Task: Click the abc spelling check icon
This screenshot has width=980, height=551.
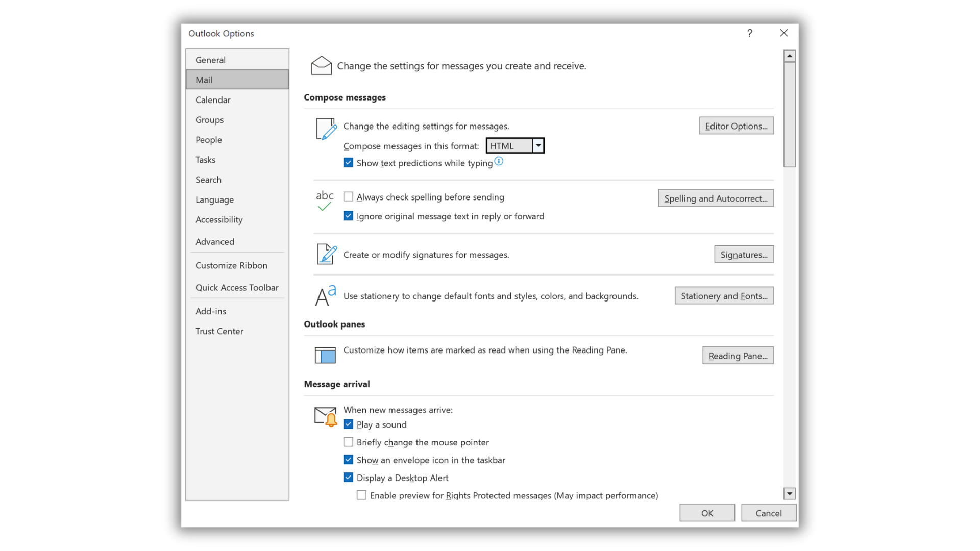Action: pos(325,201)
